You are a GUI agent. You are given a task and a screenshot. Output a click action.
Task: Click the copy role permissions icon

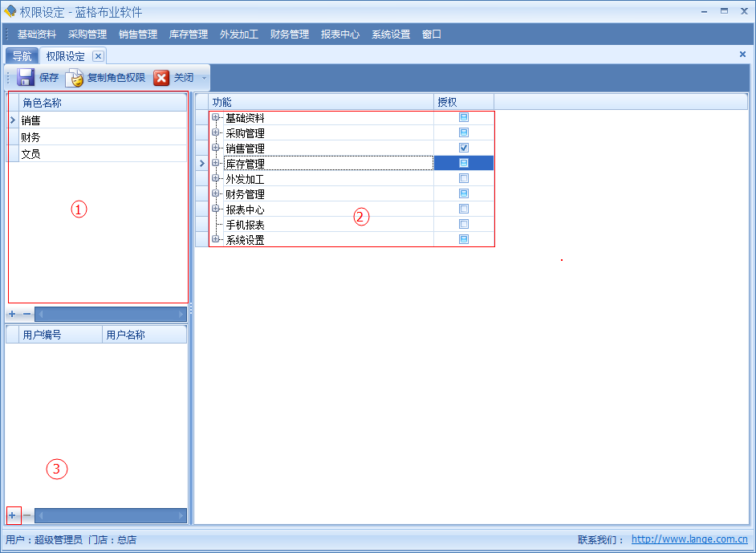point(75,78)
